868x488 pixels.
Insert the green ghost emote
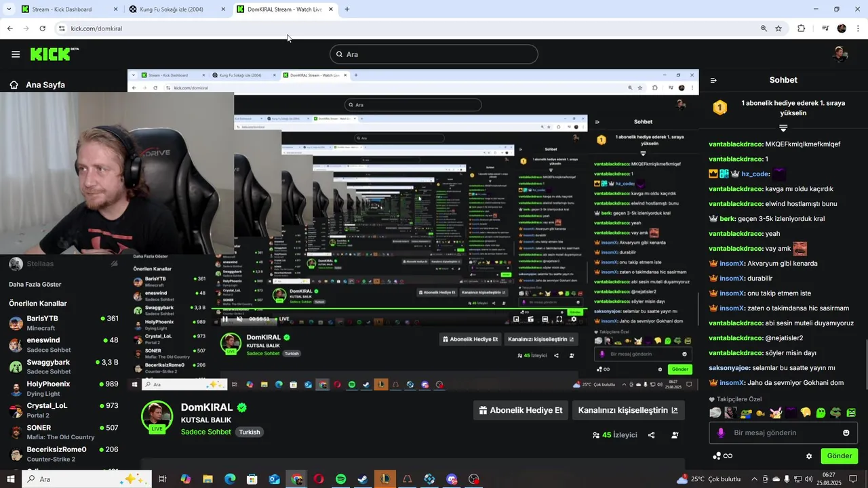point(821,412)
